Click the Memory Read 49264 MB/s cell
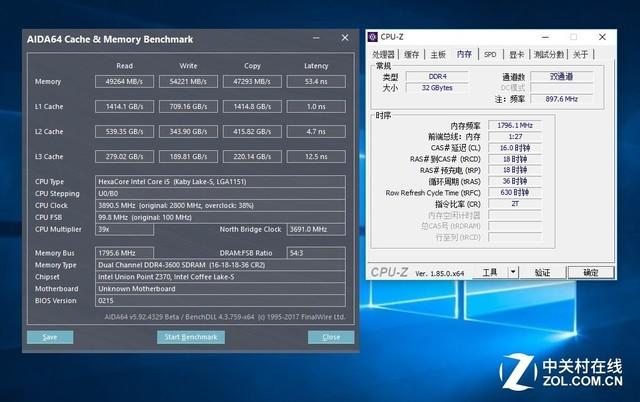Viewport: 640px width, 402px height. coord(125,81)
